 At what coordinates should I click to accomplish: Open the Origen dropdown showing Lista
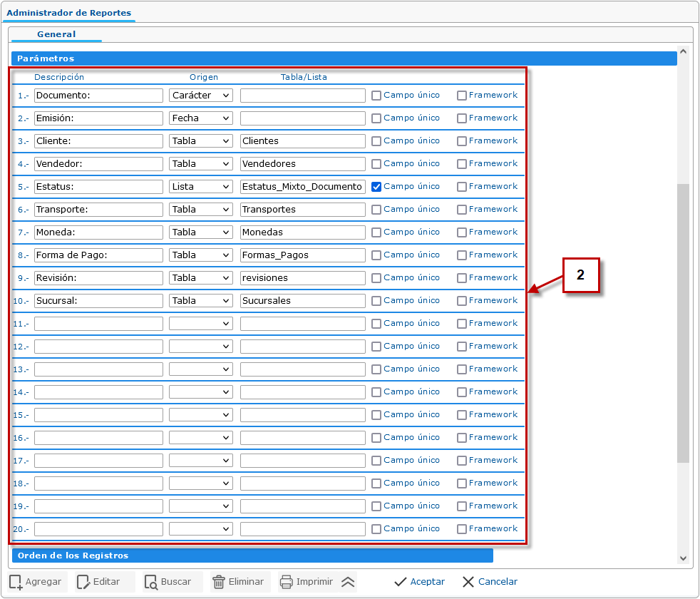click(201, 187)
